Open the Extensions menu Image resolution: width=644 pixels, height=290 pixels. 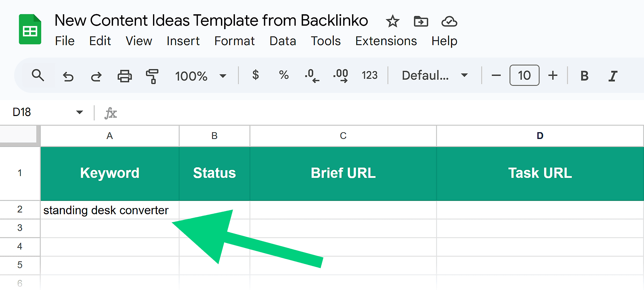point(386,41)
